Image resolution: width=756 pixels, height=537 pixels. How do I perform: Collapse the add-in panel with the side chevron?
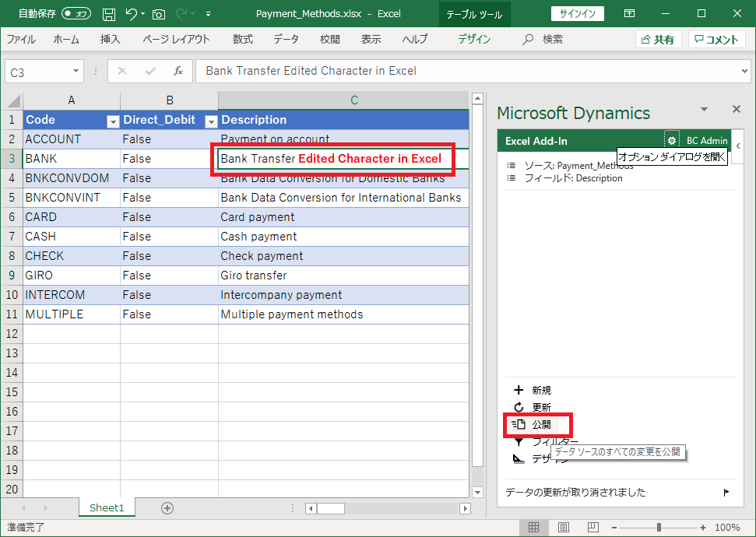738,146
